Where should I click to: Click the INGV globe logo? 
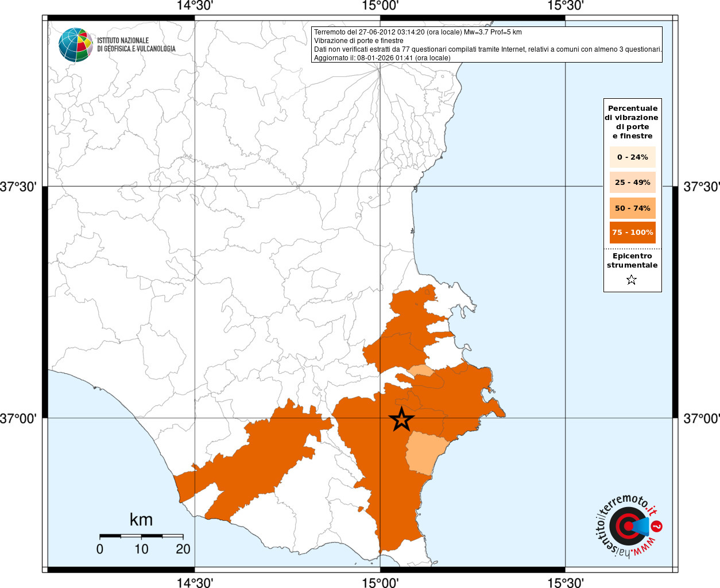(x=76, y=45)
